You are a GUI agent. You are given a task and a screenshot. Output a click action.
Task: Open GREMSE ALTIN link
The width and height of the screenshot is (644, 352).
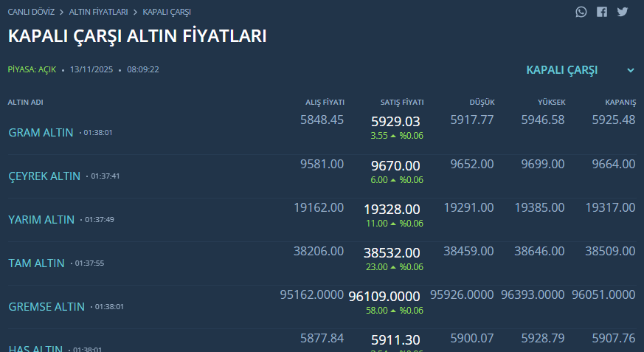[46, 307]
